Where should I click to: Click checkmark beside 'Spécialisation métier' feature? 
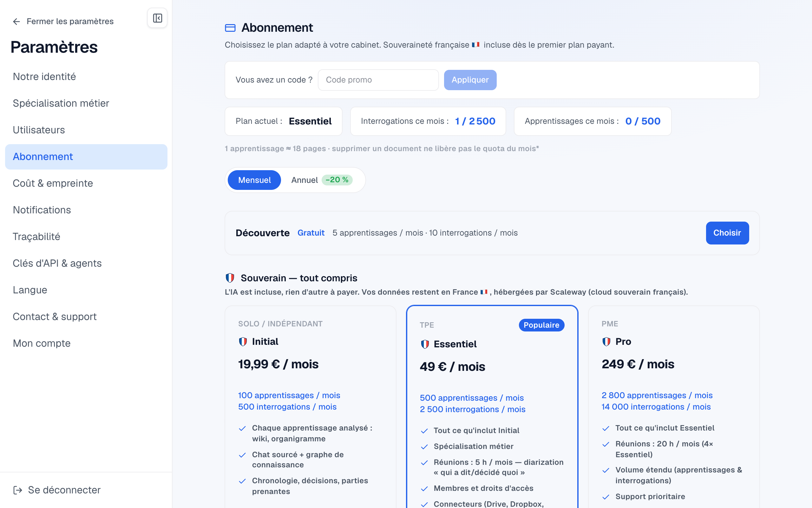(x=424, y=447)
